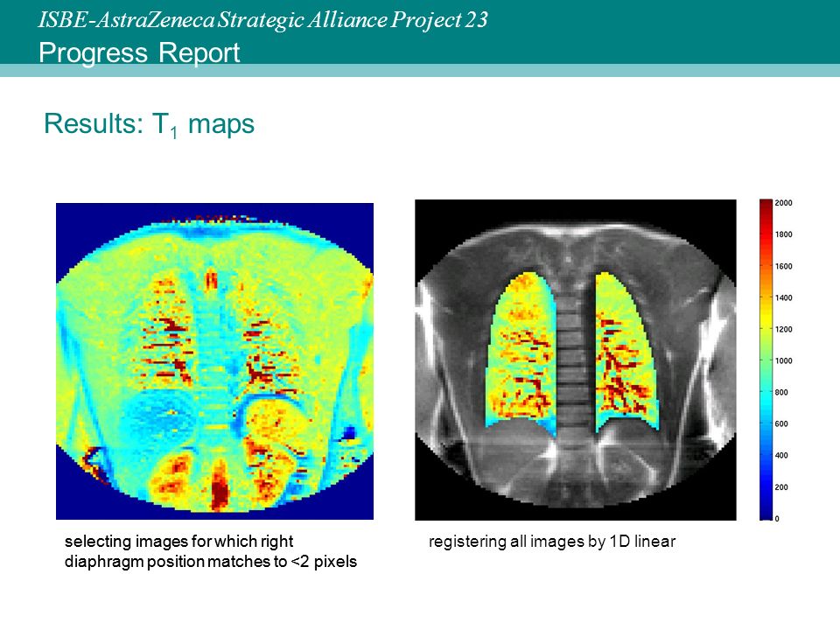The height and width of the screenshot is (630, 840).
Task: Click the colorbar label '0'
Action: (x=777, y=519)
